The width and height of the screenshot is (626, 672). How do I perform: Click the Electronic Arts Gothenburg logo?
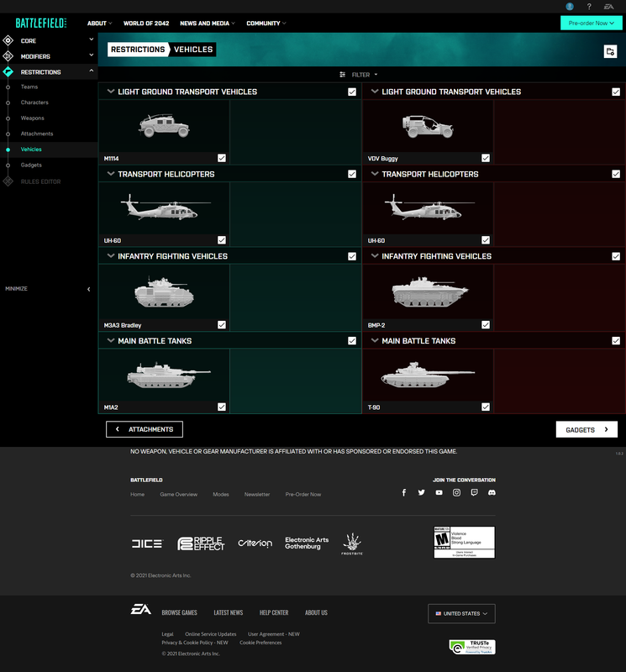[x=307, y=543]
